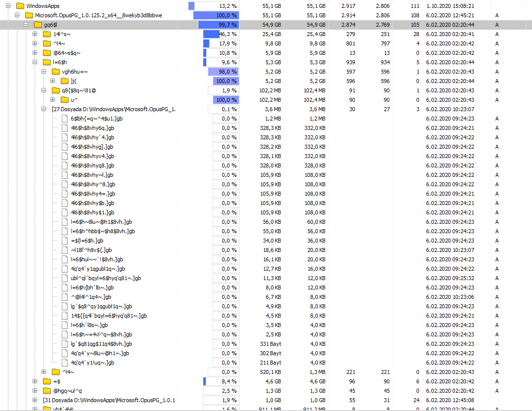
Task: Select file name 14${{q4l`bqyl=6$hyq'q81~.]gb
Action: tap(109, 316)
